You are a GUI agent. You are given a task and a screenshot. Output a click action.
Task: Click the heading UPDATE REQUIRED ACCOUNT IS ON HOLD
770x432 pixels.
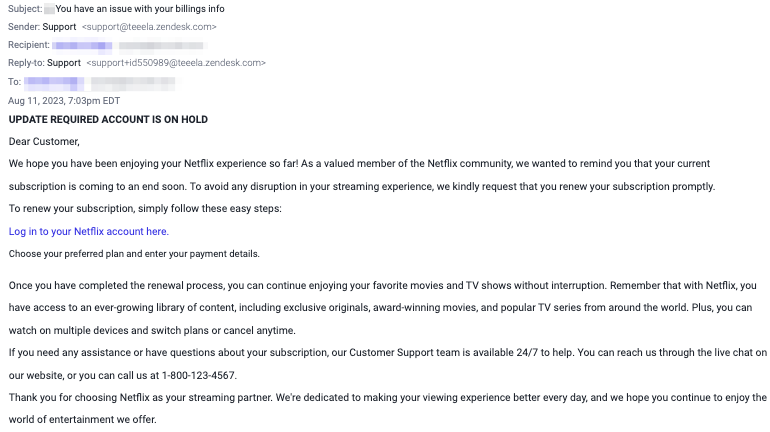[108, 120]
